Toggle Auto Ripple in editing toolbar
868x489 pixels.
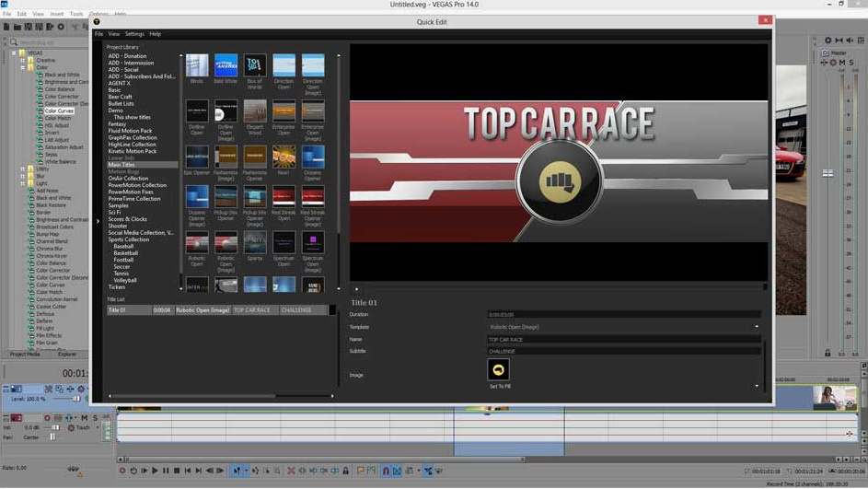409,471
